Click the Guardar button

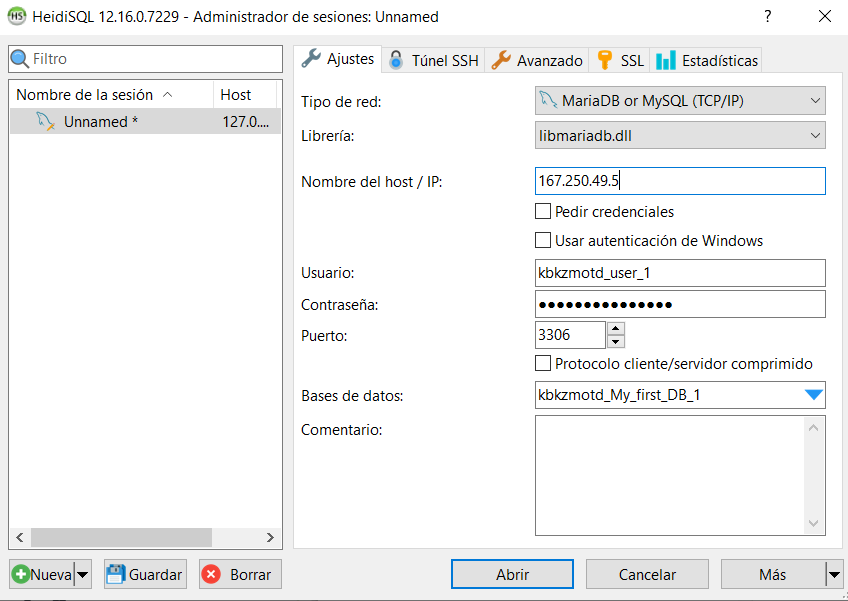pyautogui.click(x=145, y=574)
